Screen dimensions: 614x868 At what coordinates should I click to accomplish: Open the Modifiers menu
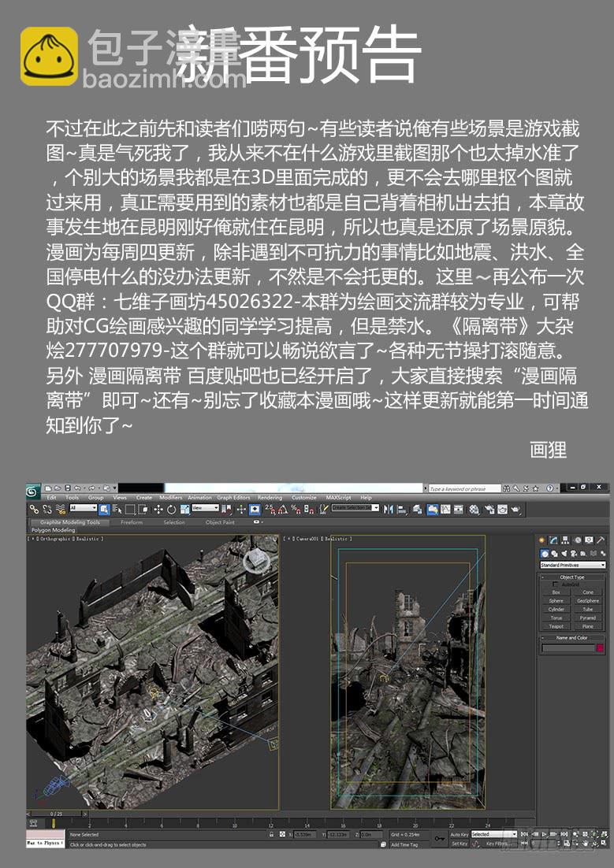click(x=170, y=498)
